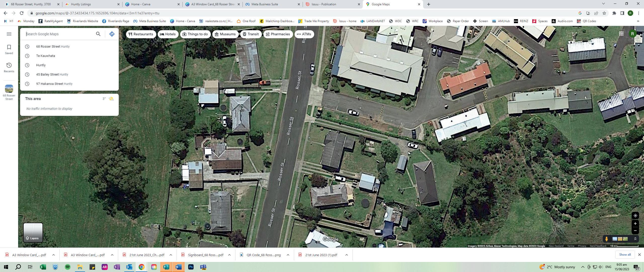Viewport: 644px width, 272px height.
Task: Select the Pharmacies category chip
Action: (278, 34)
